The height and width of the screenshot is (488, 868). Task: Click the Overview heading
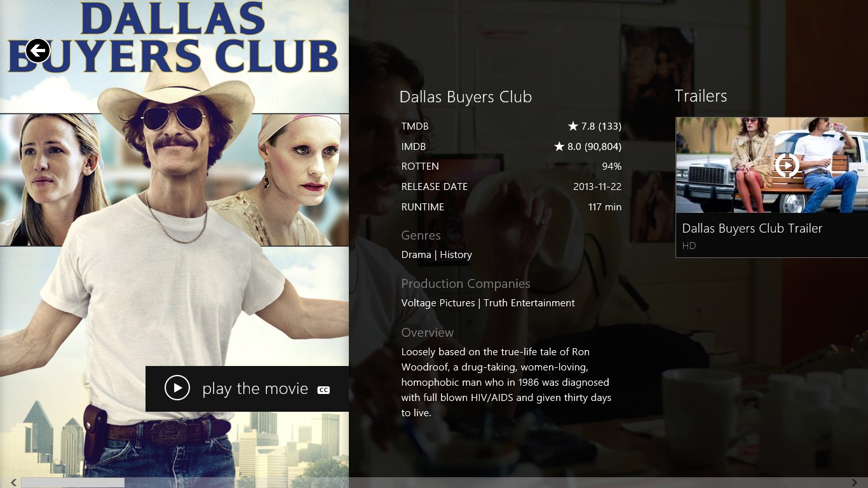(x=428, y=332)
